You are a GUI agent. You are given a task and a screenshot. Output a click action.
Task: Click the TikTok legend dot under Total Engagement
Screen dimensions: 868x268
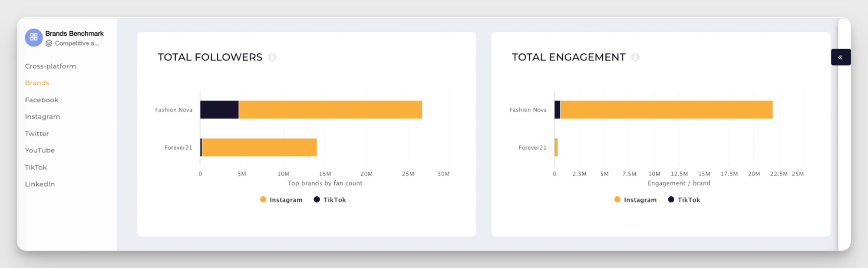click(671, 199)
